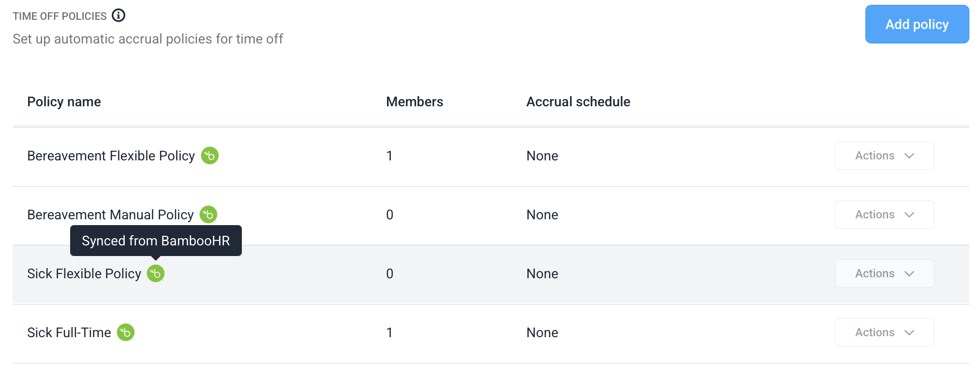Click BambooHR icon next to Sick Flexible Policy

[x=156, y=273]
